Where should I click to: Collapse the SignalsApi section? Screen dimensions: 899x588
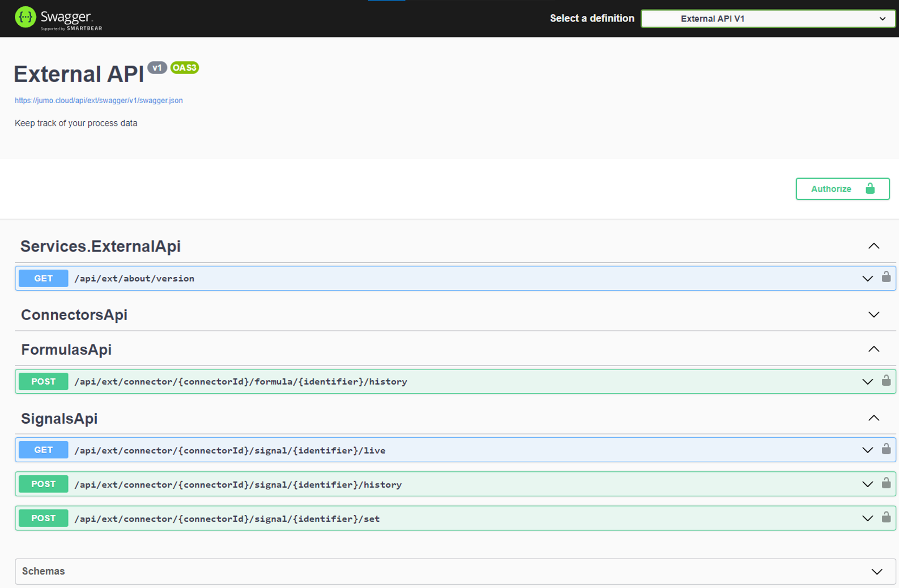tap(874, 418)
